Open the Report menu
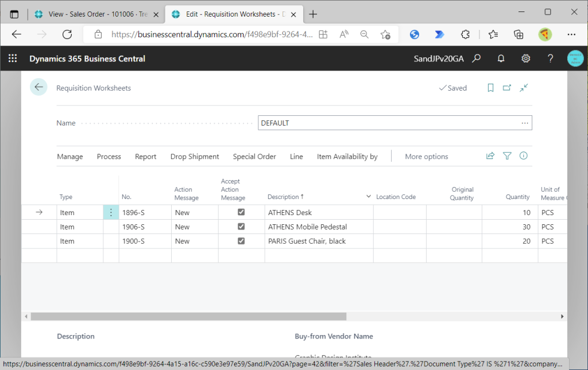Image resolution: width=588 pixels, height=370 pixels. coord(145,157)
